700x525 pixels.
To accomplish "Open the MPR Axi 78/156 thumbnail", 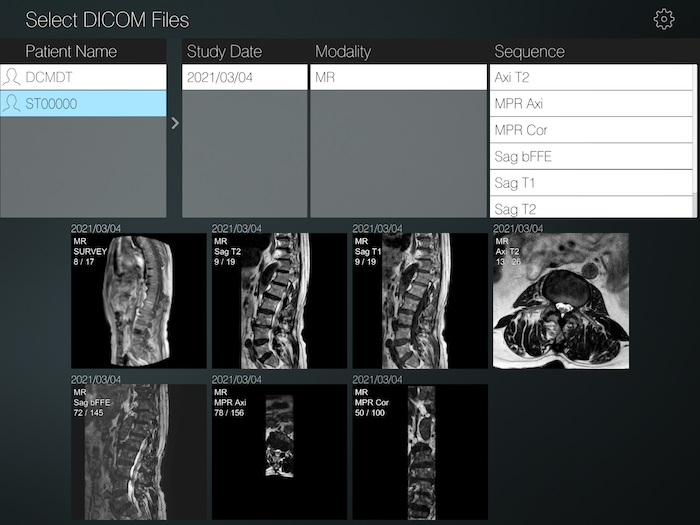I will [279, 452].
